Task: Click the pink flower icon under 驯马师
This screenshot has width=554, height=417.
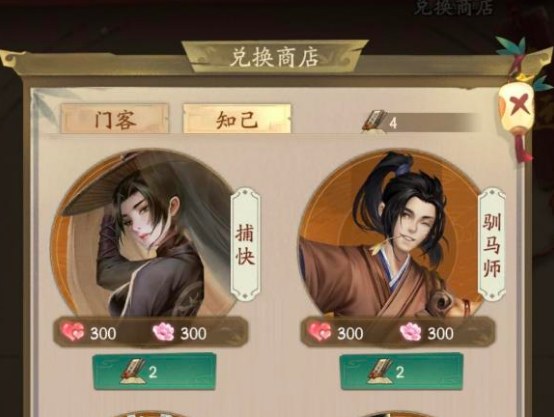Action: click(411, 332)
